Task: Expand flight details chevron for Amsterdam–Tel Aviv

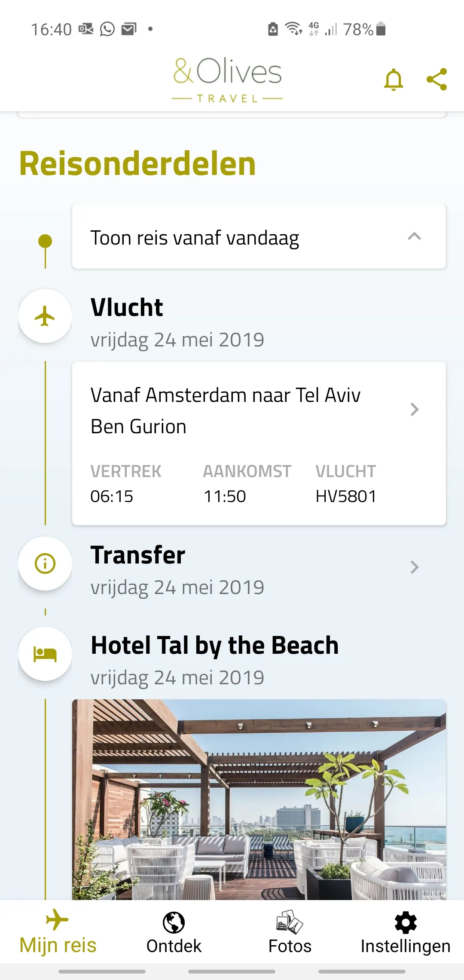Action: [x=414, y=409]
